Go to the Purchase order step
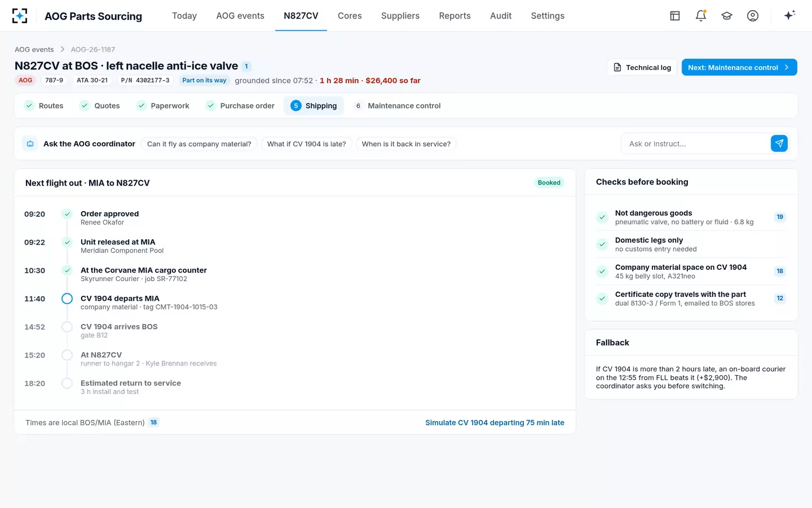This screenshot has height=508, width=812. [x=240, y=106]
